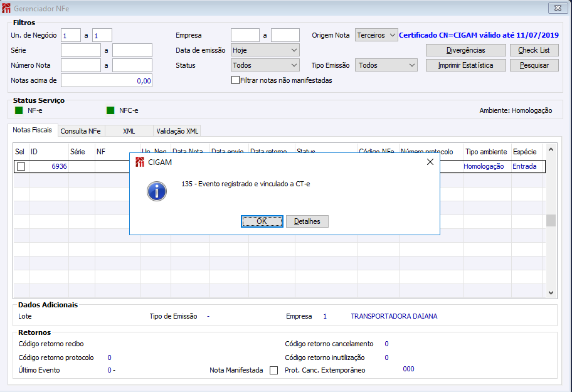Click the Imprimir Estatística button
The image size is (572, 392).
click(x=466, y=65)
